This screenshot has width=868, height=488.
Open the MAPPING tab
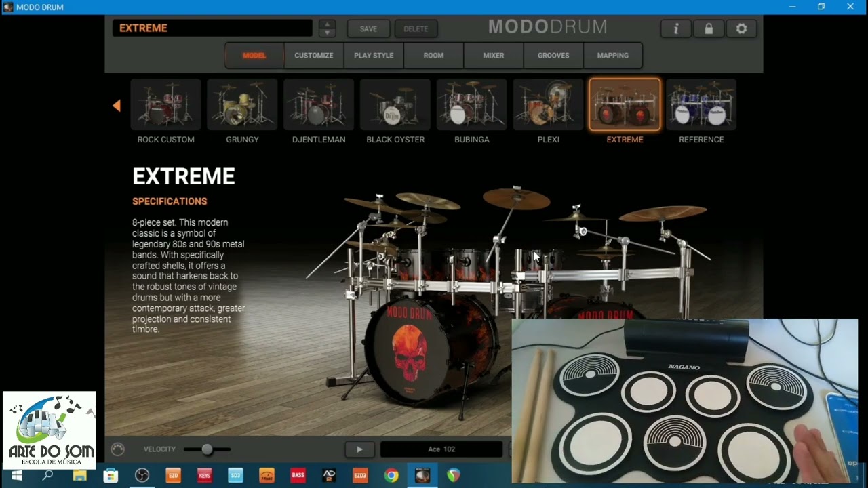click(613, 56)
